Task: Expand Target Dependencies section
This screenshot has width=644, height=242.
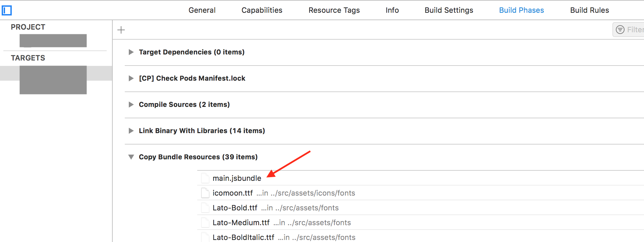Action: point(131,52)
